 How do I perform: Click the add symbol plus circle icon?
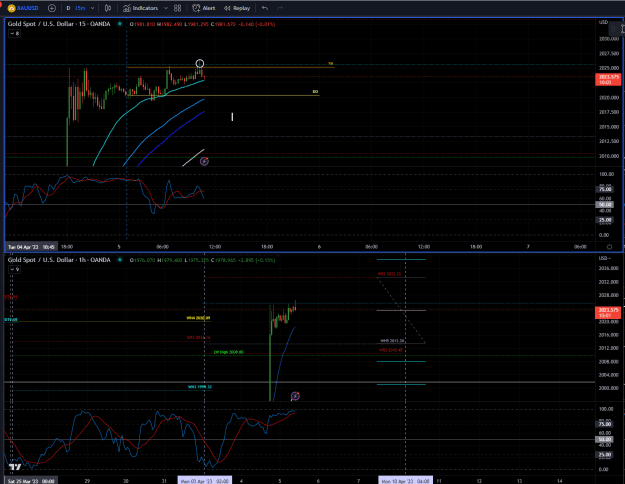(52, 8)
